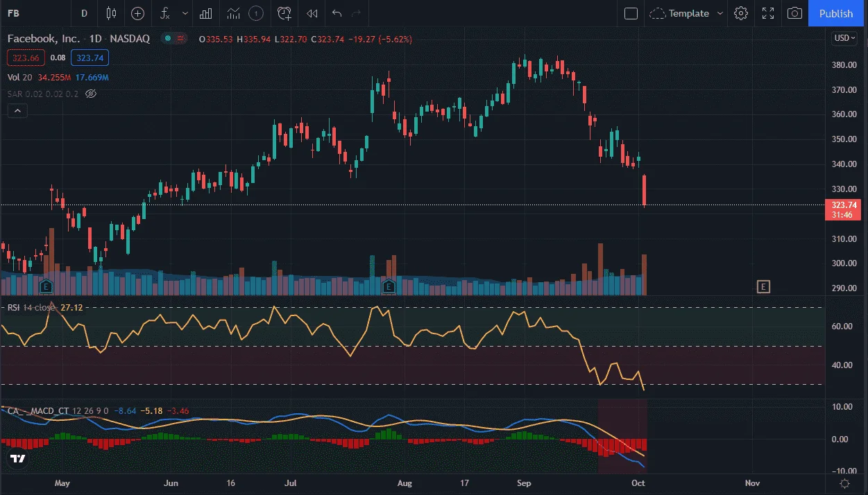Viewport: 868px width, 495px height.
Task: Click the earnings E marker near May
Action: point(46,286)
